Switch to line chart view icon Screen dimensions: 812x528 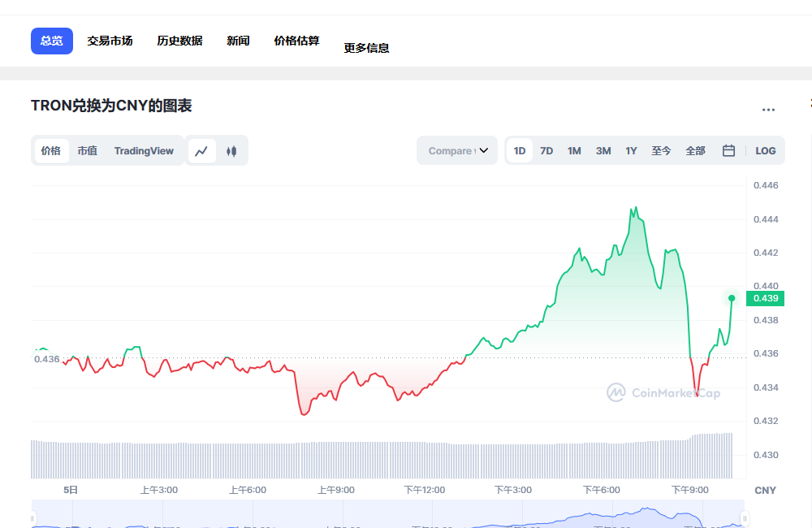click(201, 151)
